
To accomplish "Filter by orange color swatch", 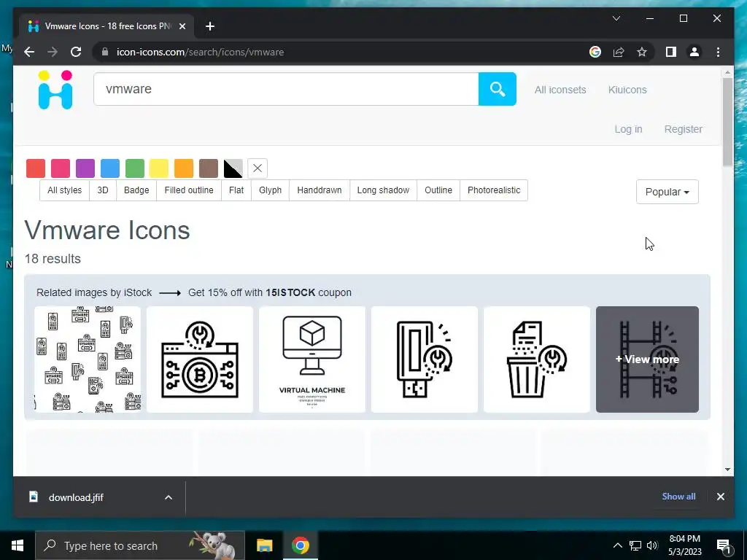I will coord(184,168).
